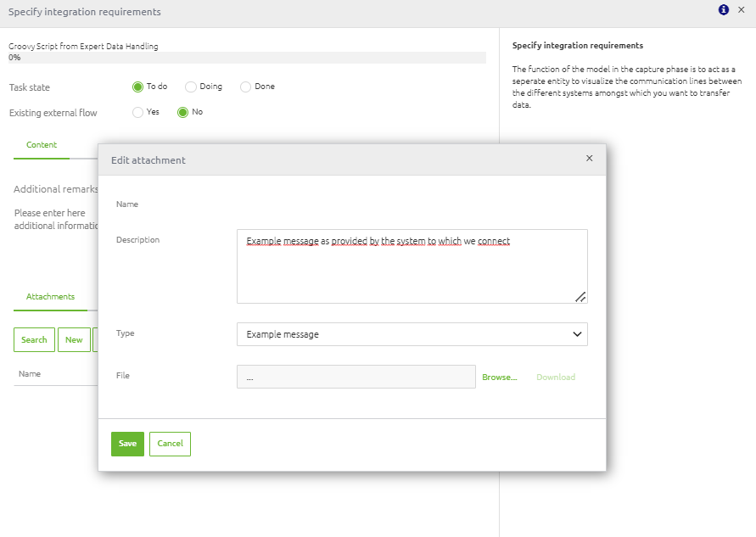Cancel editing the attachment

[x=170, y=443]
